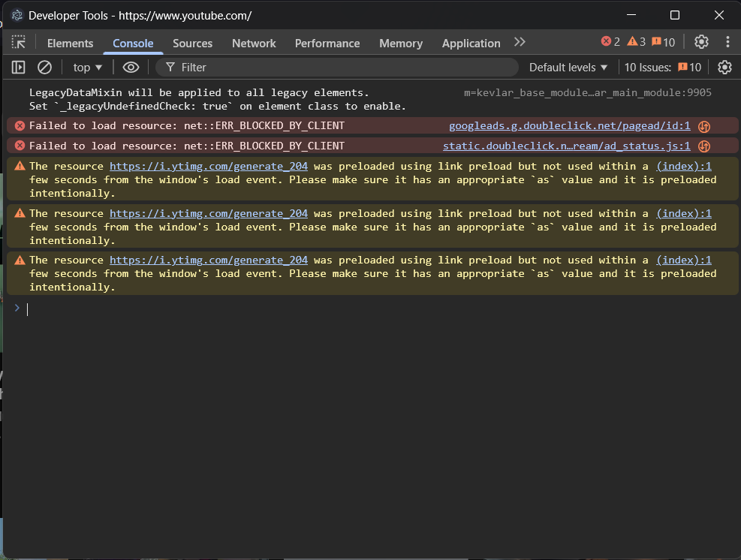The height and width of the screenshot is (560, 741).
Task: Show more tabs with the double chevron
Action: click(x=520, y=42)
